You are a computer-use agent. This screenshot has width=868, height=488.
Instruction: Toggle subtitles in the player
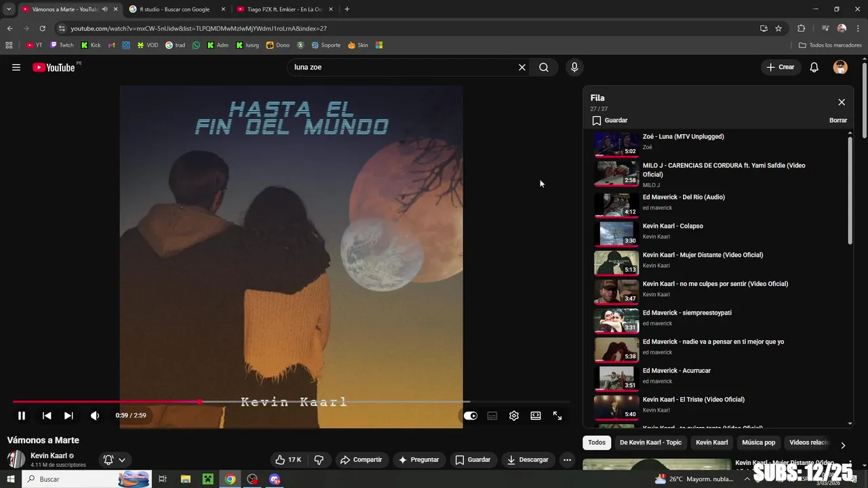[x=492, y=415]
